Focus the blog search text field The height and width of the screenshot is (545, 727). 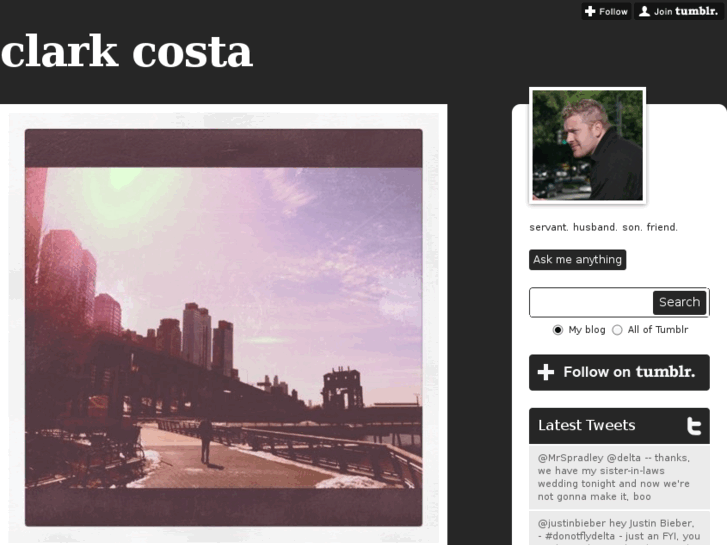591,302
